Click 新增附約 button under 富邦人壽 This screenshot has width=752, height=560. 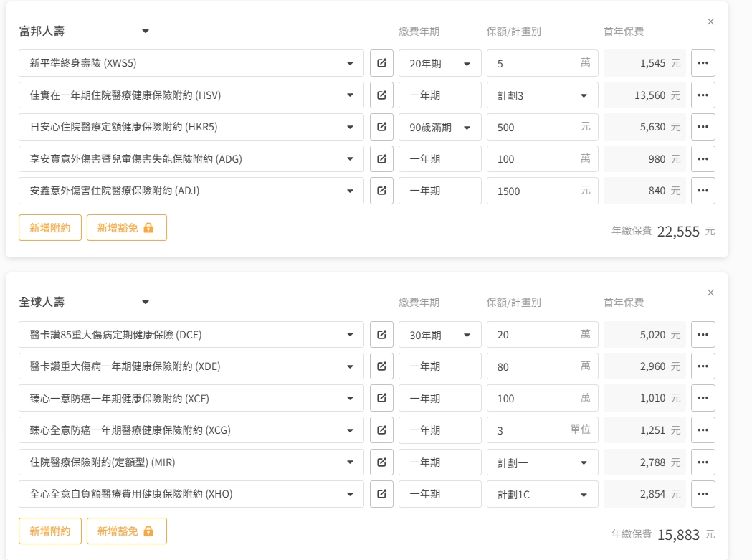pos(50,228)
